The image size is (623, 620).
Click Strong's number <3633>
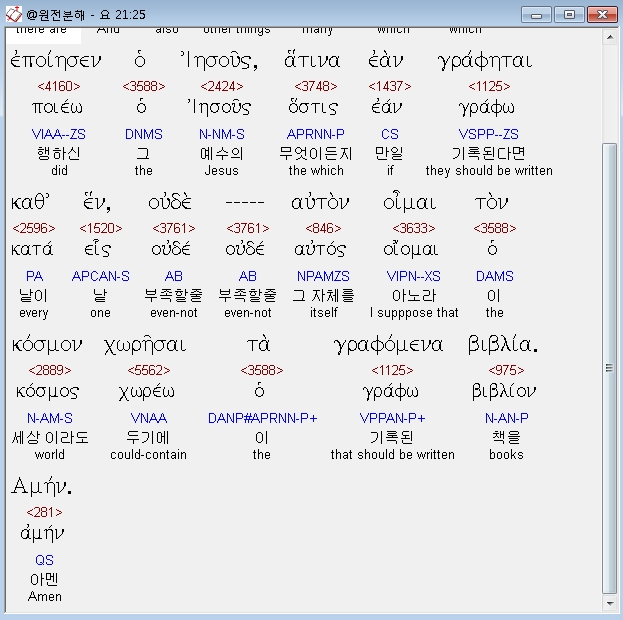pyautogui.click(x=414, y=228)
